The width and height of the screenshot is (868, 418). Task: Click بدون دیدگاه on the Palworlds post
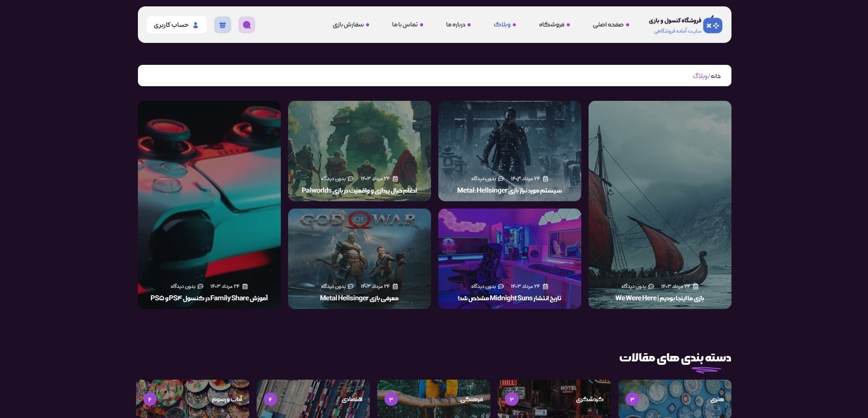(x=333, y=178)
